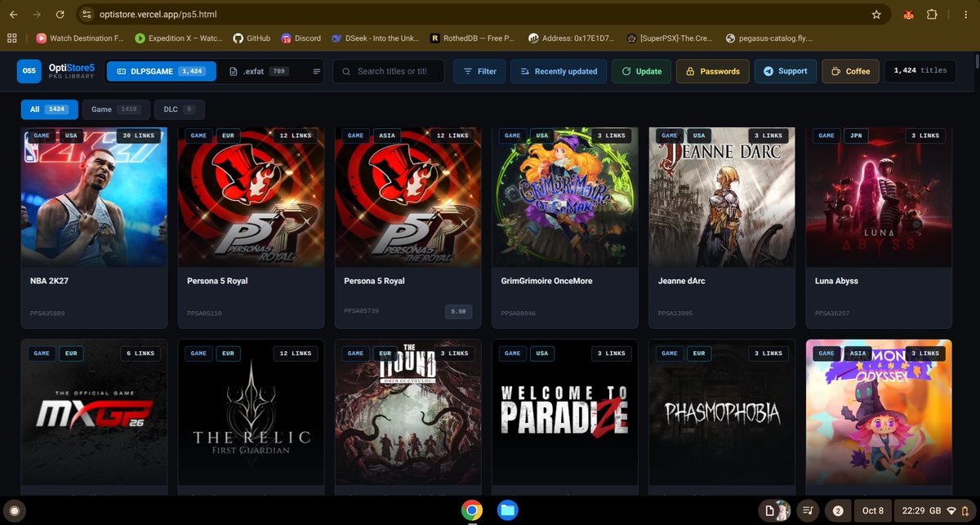Open The Mound cover thumbnail
This screenshot has width=980, height=525.
click(408, 412)
